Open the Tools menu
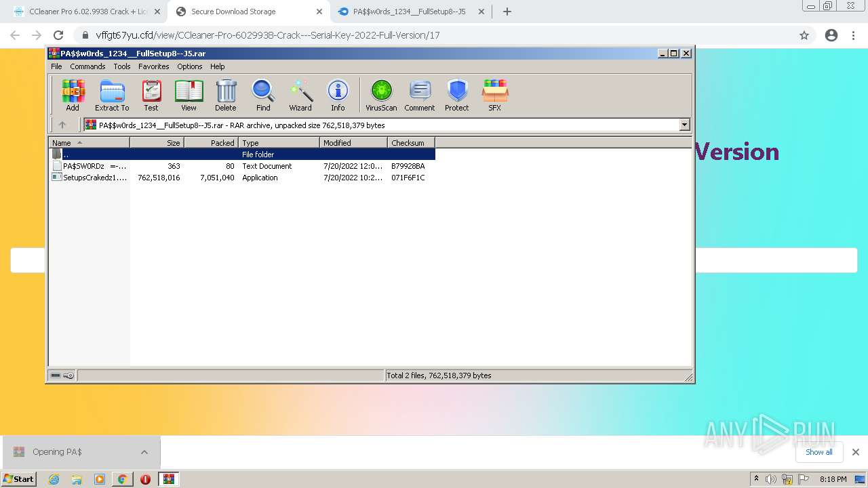The image size is (868, 488). click(122, 66)
